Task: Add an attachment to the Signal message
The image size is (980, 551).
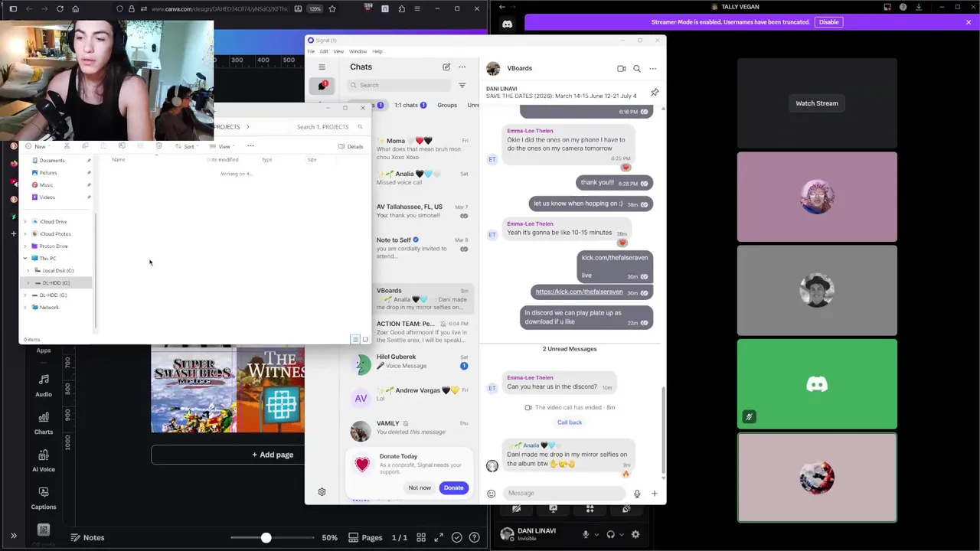Action: (x=655, y=494)
